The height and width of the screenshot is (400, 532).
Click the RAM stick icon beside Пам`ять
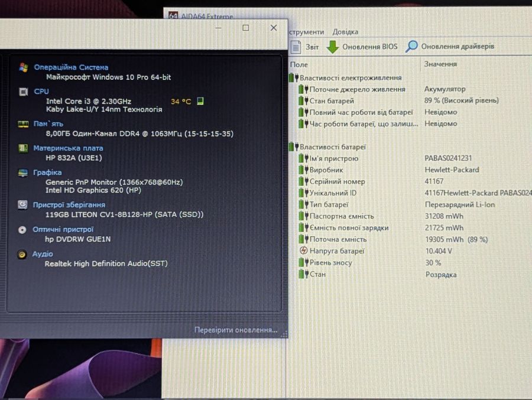click(23, 124)
